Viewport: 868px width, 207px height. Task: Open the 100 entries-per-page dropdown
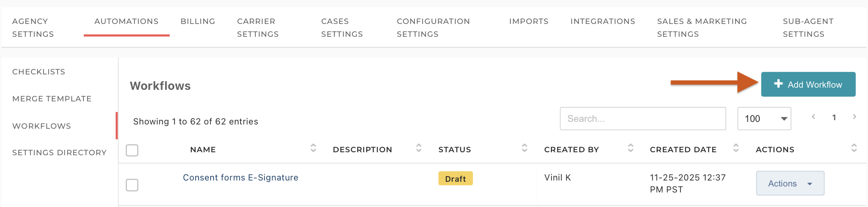(764, 119)
